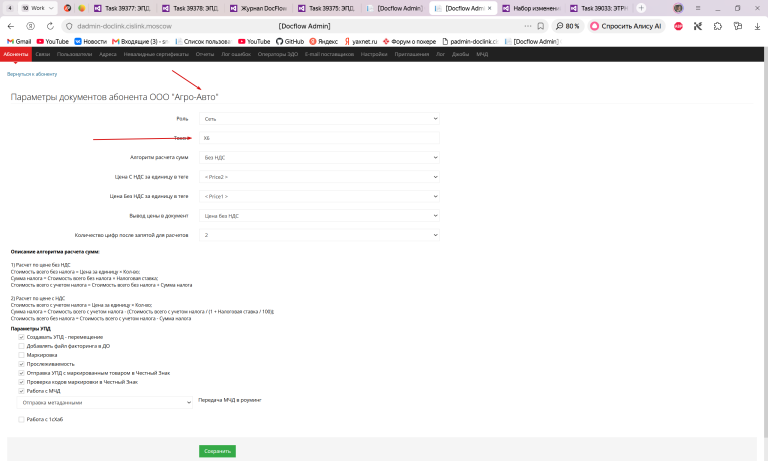Open the Вывод цены в документ dropdown

coord(319,216)
